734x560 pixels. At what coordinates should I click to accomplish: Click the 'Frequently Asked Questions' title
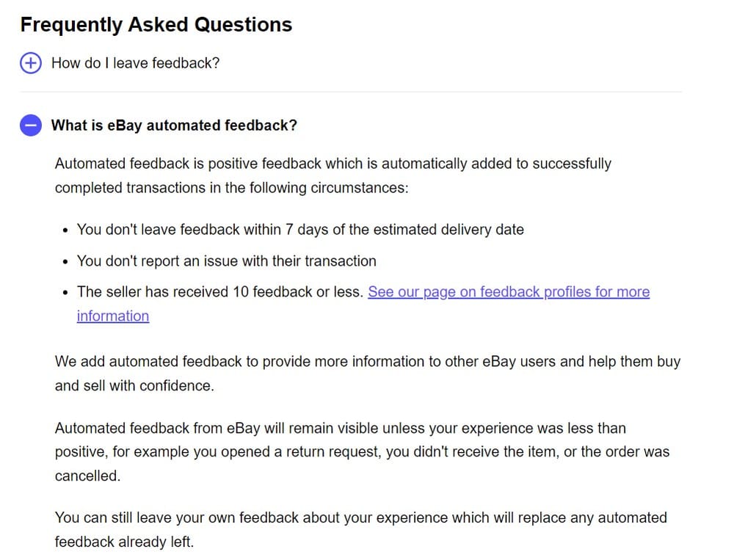pos(156,24)
